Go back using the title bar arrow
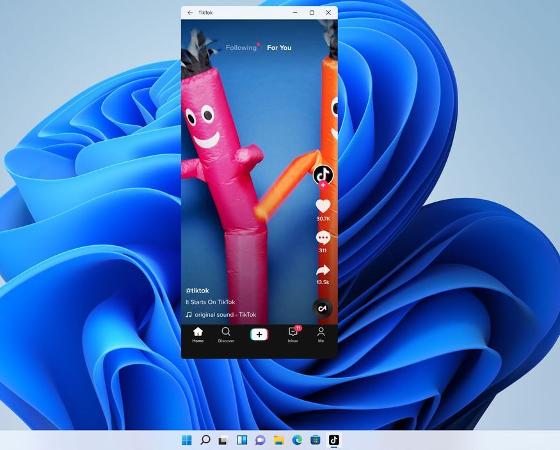The width and height of the screenshot is (560, 450). click(x=190, y=12)
